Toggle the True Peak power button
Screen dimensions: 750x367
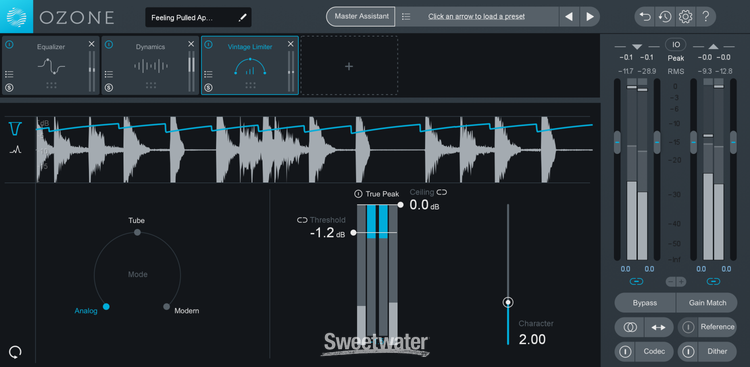pos(358,194)
